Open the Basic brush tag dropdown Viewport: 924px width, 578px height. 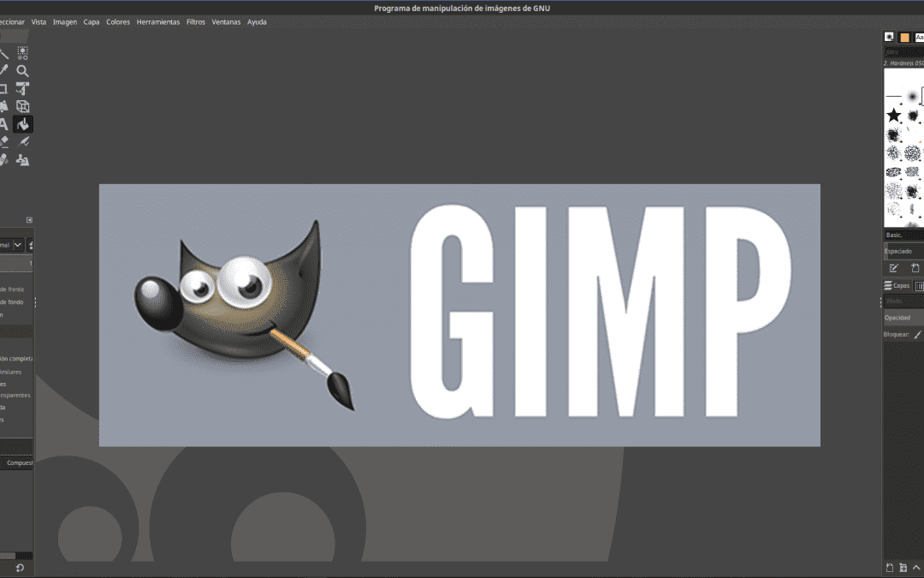click(903, 235)
